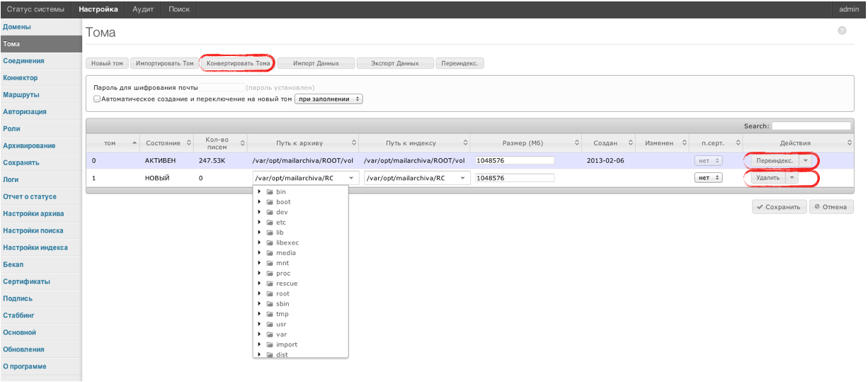Click the boot folder icon in tree
The image size is (868, 382).
click(x=270, y=202)
